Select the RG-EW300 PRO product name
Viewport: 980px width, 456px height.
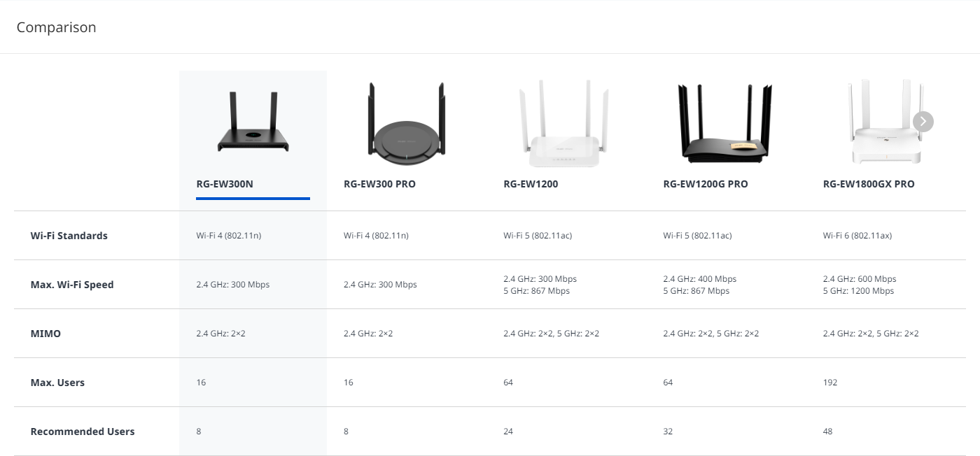tap(379, 185)
